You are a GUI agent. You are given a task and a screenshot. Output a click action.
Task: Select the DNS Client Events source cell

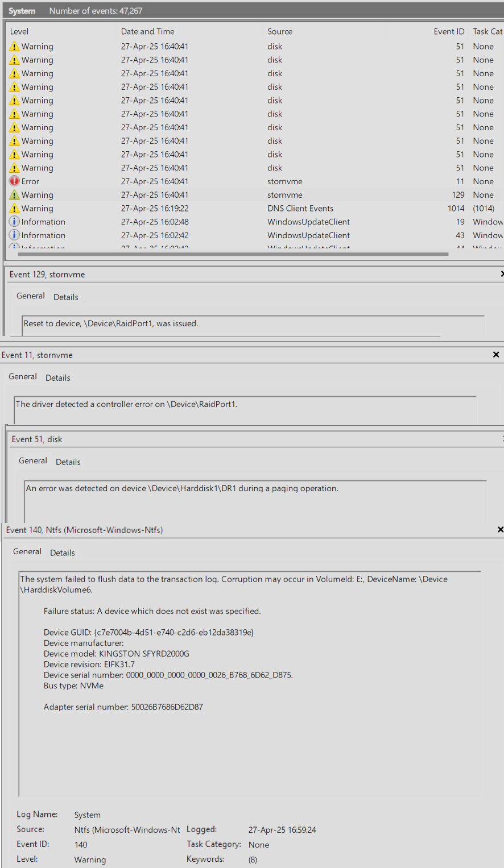(300, 209)
